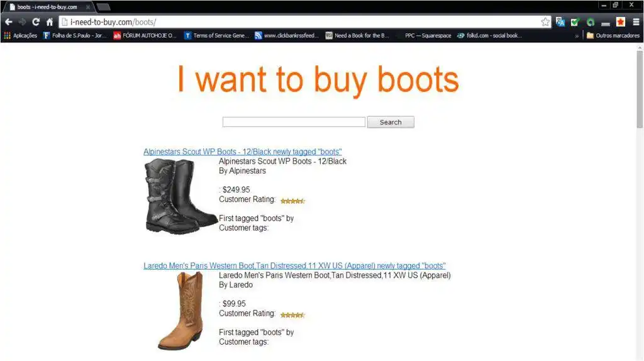
Task: Open the browser home page
Action: [49, 22]
